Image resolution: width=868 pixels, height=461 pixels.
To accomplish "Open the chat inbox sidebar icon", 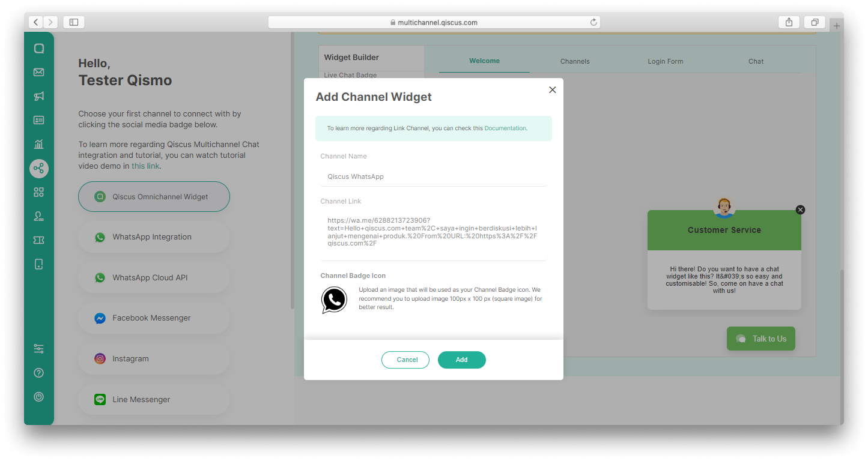I will coord(39,49).
